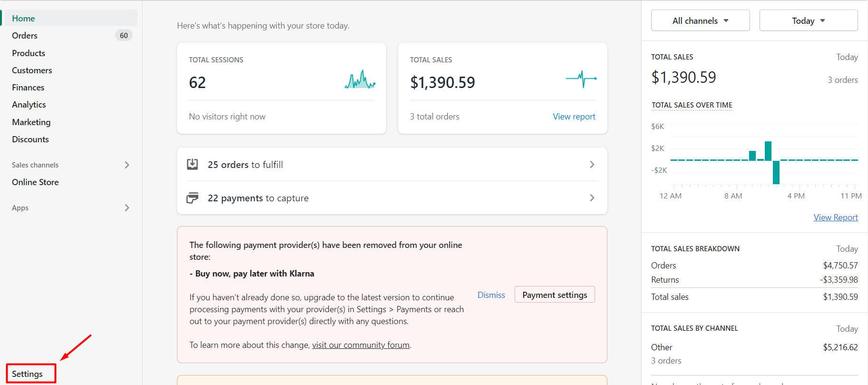Screen dimensions: 868x385
Task: Click View Report under sales chart
Action: coord(835,217)
